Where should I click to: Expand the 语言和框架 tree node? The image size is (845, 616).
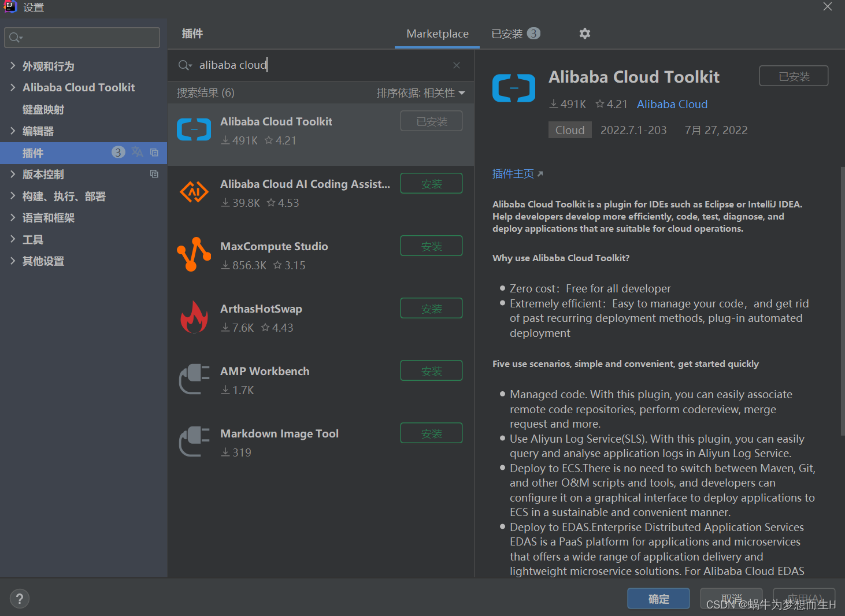[13, 217]
